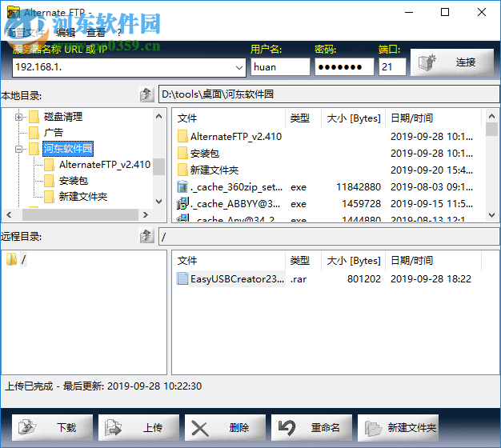Click the Alternate FTP title bar icon

(14, 13)
